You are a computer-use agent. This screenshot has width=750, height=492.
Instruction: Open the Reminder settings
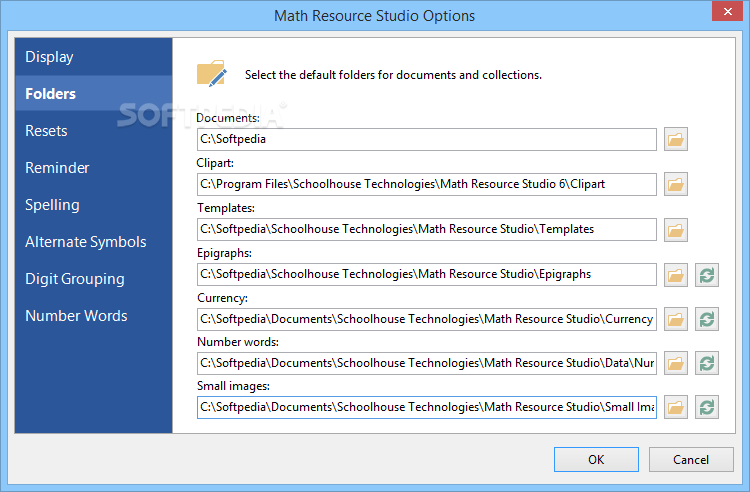click(x=93, y=168)
